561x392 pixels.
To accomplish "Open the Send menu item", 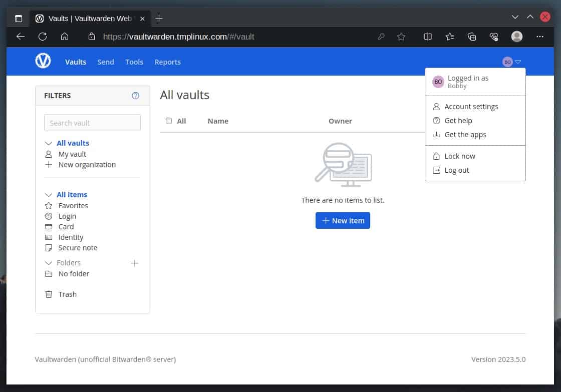I will (x=106, y=62).
